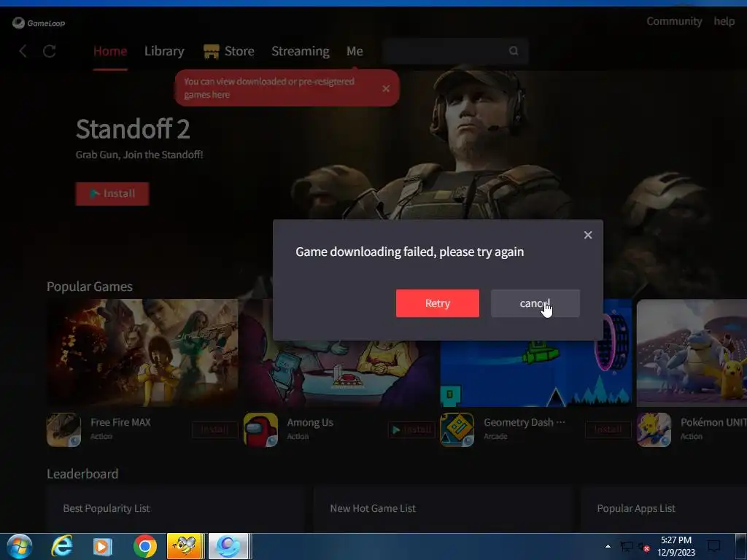Image resolution: width=747 pixels, height=560 pixels.
Task: Click the muted volume tray icon
Action: coord(643,547)
